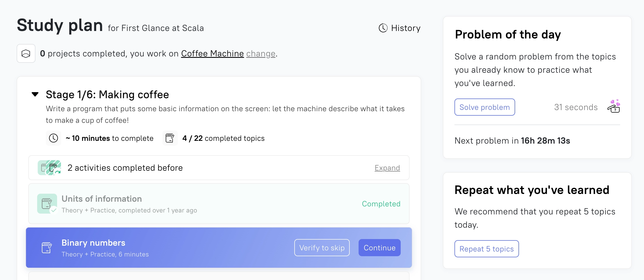Click the '2 activities completed before' text
Viewport: 644px width, 280px height.
click(125, 168)
